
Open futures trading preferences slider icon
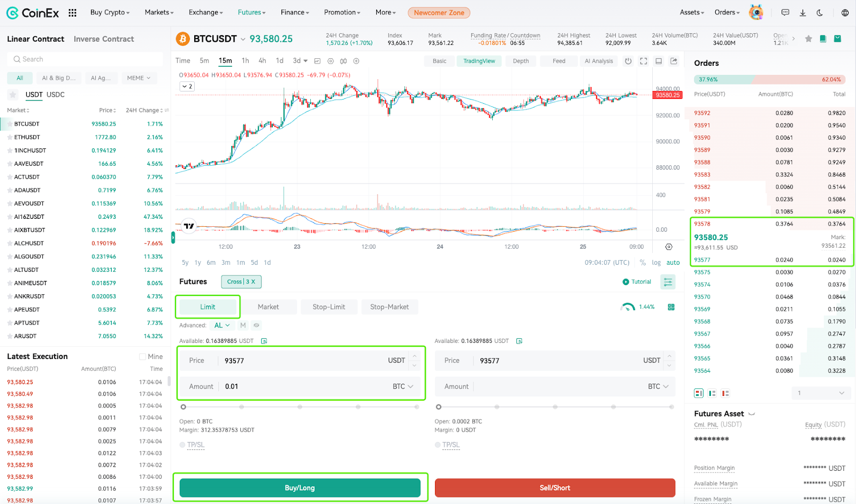click(x=668, y=282)
